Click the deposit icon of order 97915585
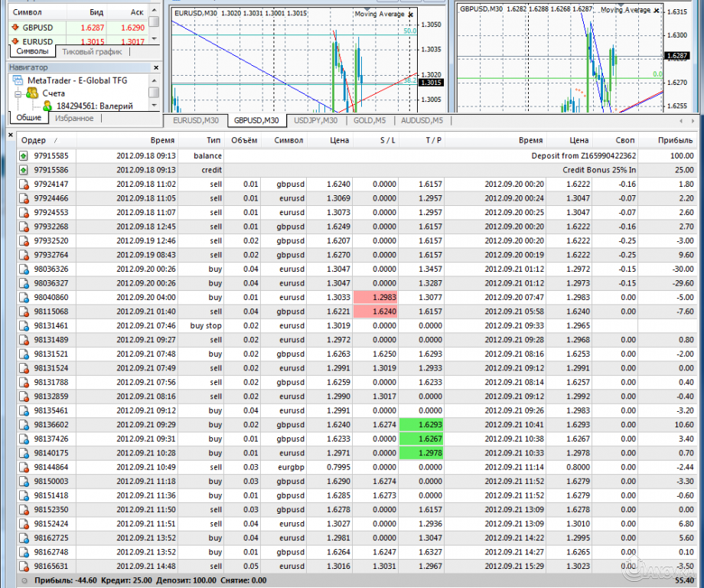704x588 pixels. tap(24, 155)
